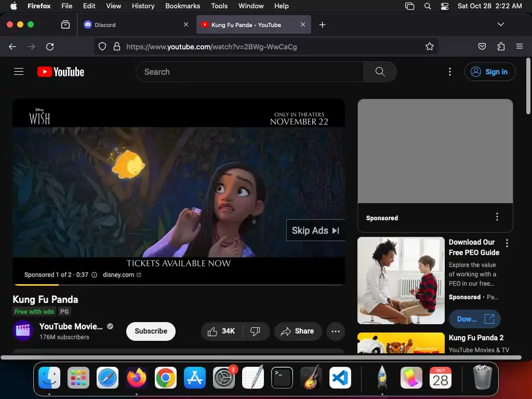Click the Share button
The width and height of the screenshot is (532, 399).
[298, 331]
